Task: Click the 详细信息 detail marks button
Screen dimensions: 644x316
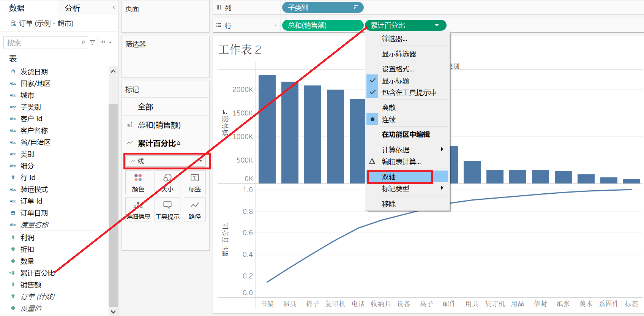Action: point(138,210)
